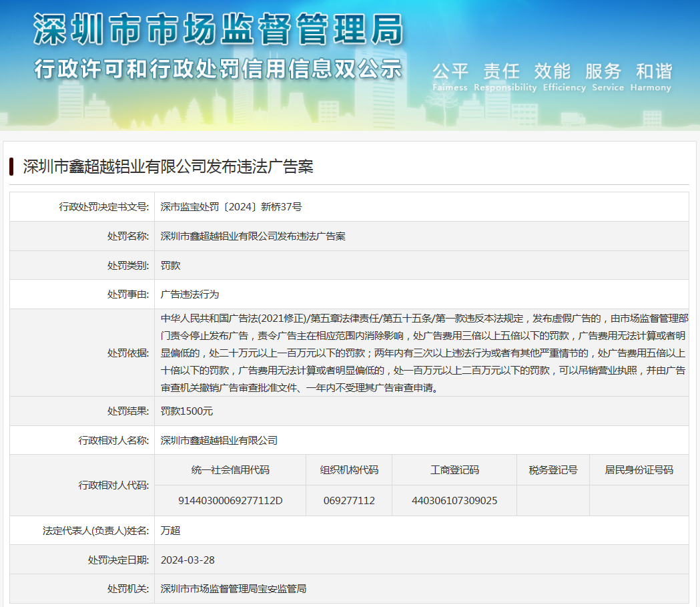700x607 pixels.
Task: Click the 公平 Fairness slogan in banner
Action: [x=450, y=77]
